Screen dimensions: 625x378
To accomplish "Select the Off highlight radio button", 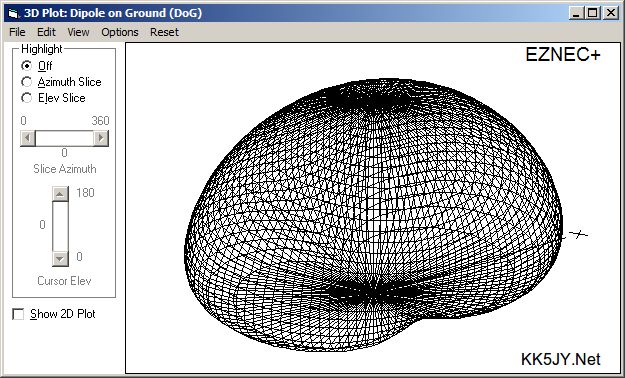I will click(x=27, y=65).
